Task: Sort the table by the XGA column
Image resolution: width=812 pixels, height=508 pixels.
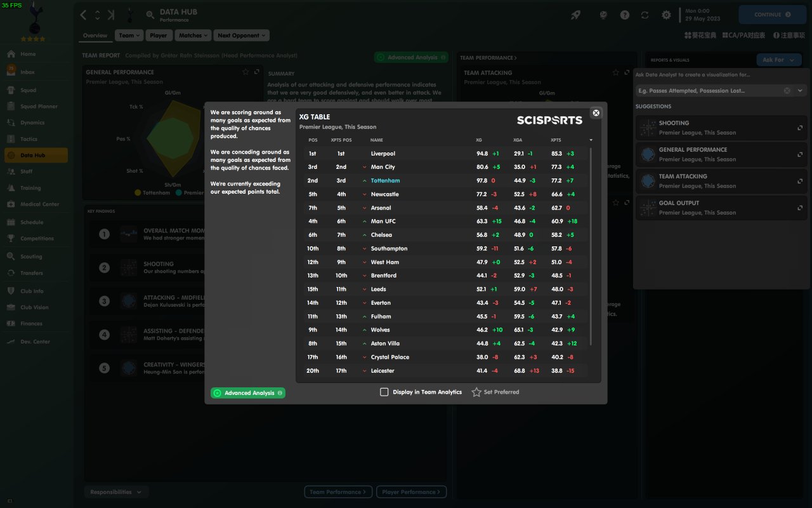Action: pyautogui.click(x=518, y=140)
